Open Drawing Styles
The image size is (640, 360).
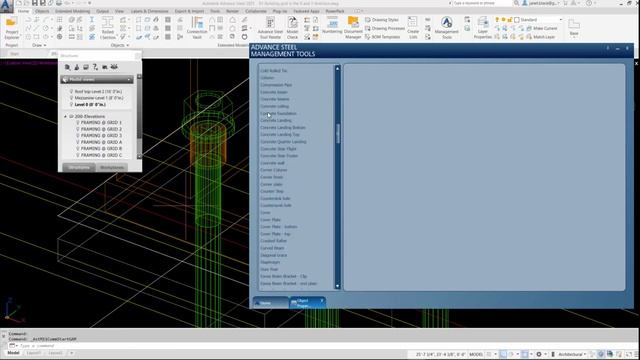point(382,20)
